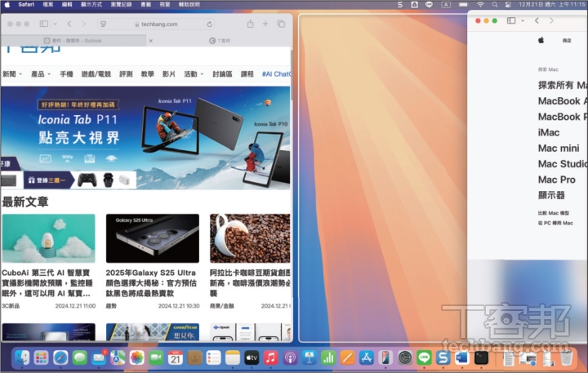Select iMac in the Apple Mac menu

pyautogui.click(x=549, y=132)
